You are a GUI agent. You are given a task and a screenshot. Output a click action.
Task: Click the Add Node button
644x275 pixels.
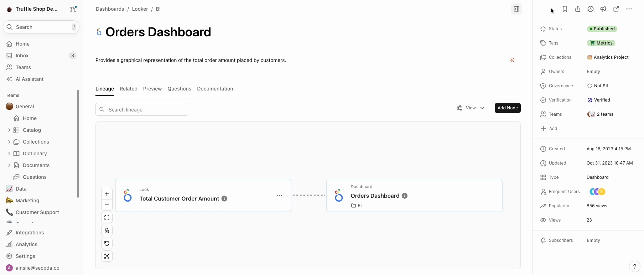tap(508, 108)
